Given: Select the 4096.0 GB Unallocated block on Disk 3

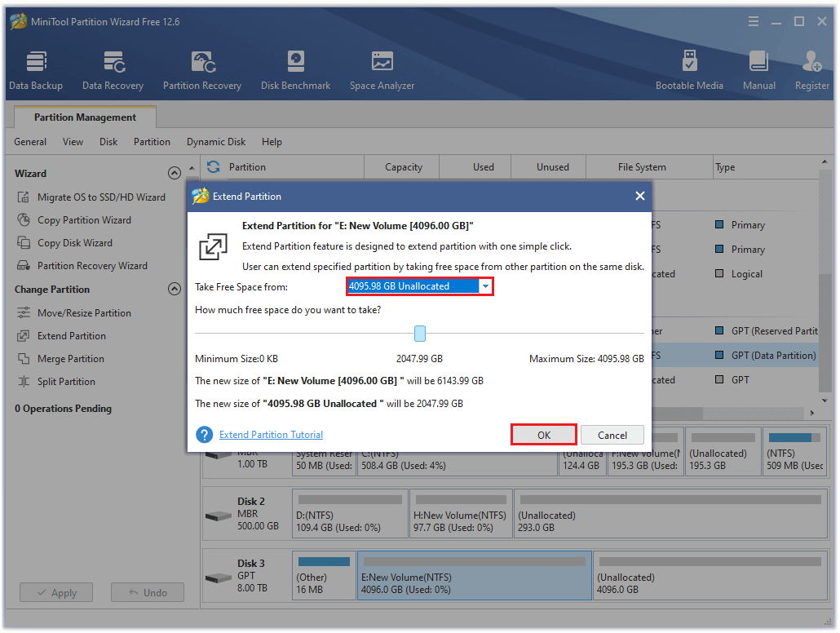Looking at the screenshot, I should 710,576.
